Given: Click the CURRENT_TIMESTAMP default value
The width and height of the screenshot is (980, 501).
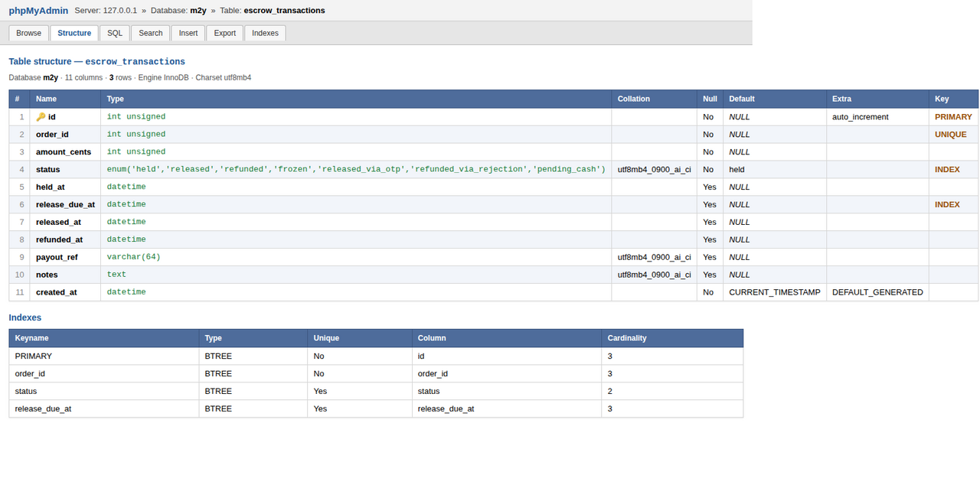Looking at the screenshot, I should [x=775, y=292].
